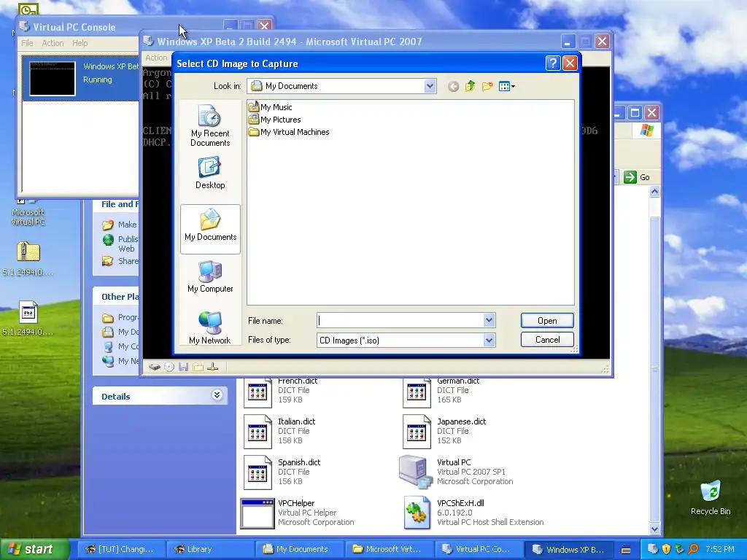Click into the File name text field
The image size is (747, 560).
(400, 321)
